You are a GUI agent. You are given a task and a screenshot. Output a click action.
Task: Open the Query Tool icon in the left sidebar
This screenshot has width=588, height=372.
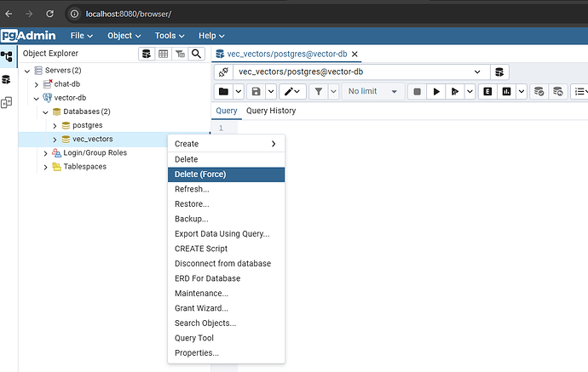click(x=6, y=79)
